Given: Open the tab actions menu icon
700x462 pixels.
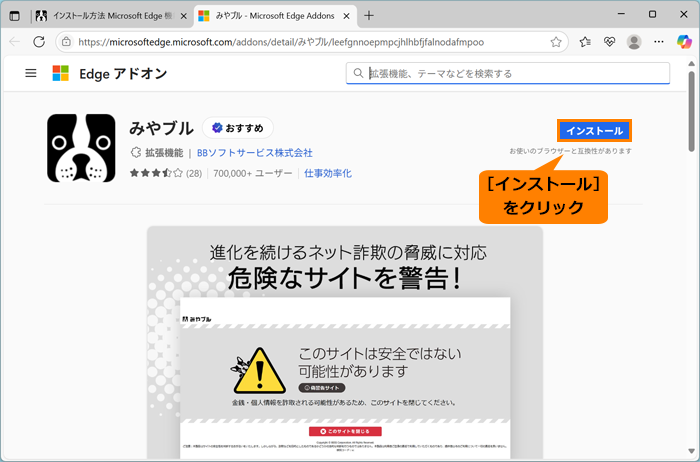Looking at the screenshot, I should pos(15,16).
